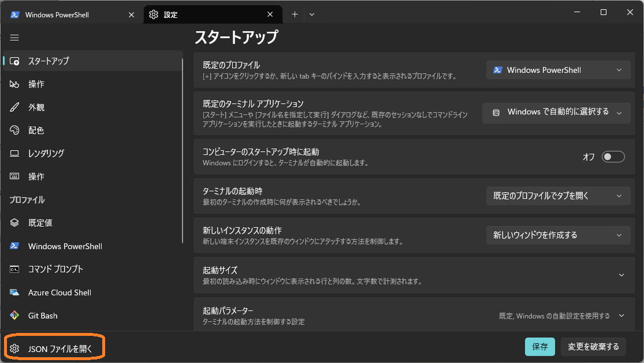Screen dimensions: 644x363
Task: Click the Git Bash diamond icon
Action: click(14, 315)
